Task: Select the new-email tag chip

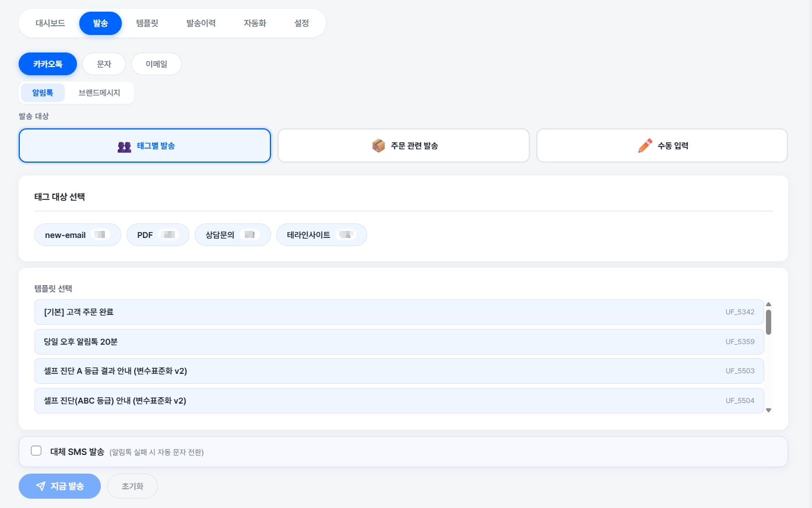Action: coord(78,235)
